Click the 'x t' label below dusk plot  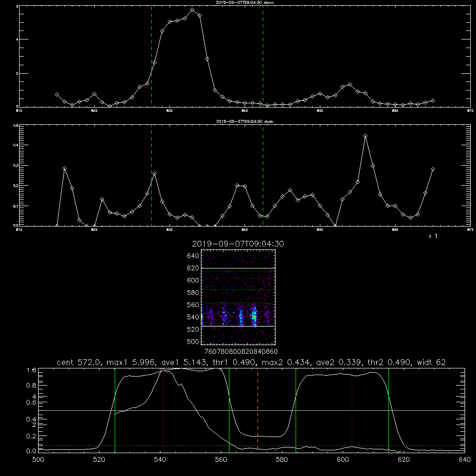pyautogui.click(x=433, y=236)
